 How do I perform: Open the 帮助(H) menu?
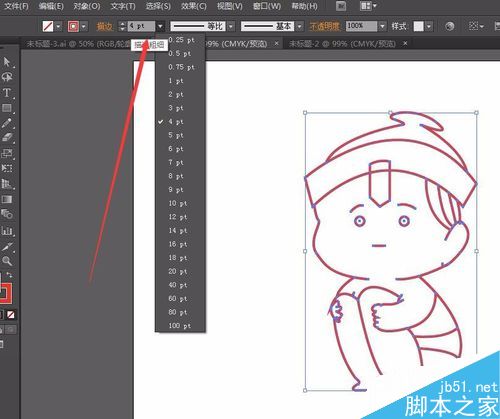tap(304, 6)
